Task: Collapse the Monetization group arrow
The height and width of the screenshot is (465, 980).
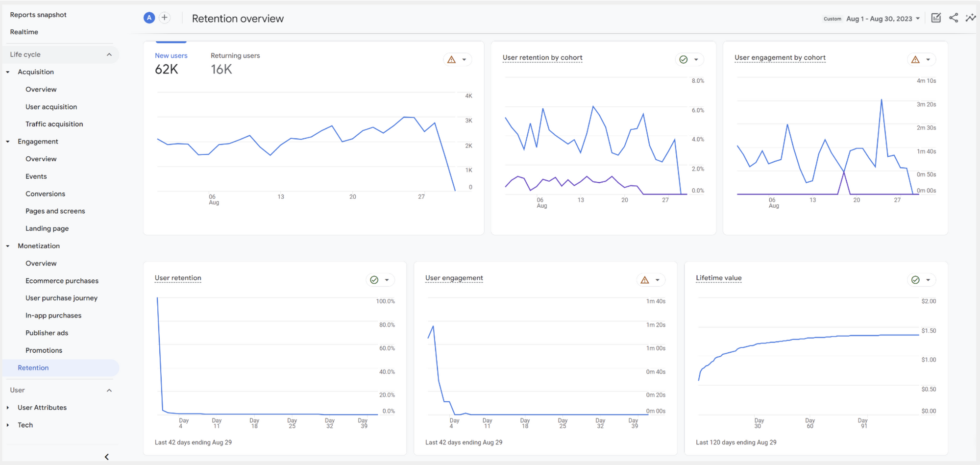Action: pyautogui.click(x=8, y=246)
